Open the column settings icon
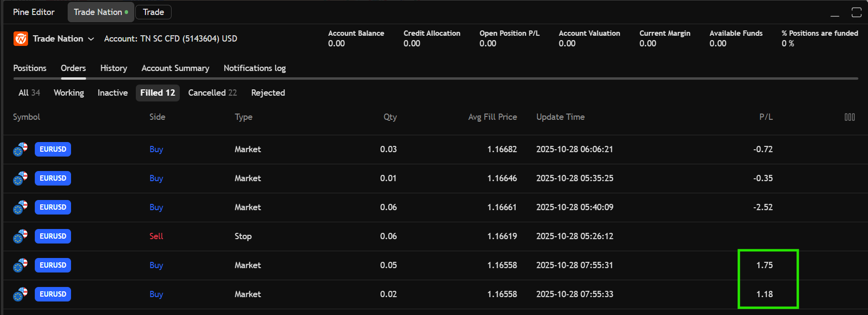868x315 pixels. pyautogui.click(x=849, y=117)
